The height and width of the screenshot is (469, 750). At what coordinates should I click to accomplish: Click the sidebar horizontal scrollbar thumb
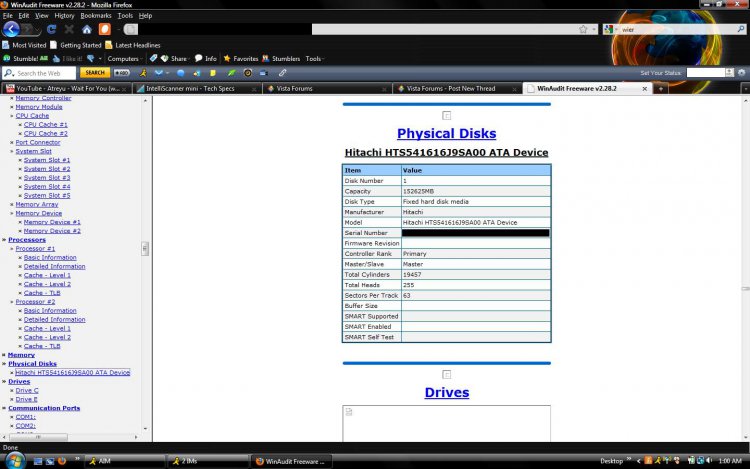pyautogui.click(x=38, y=437)
